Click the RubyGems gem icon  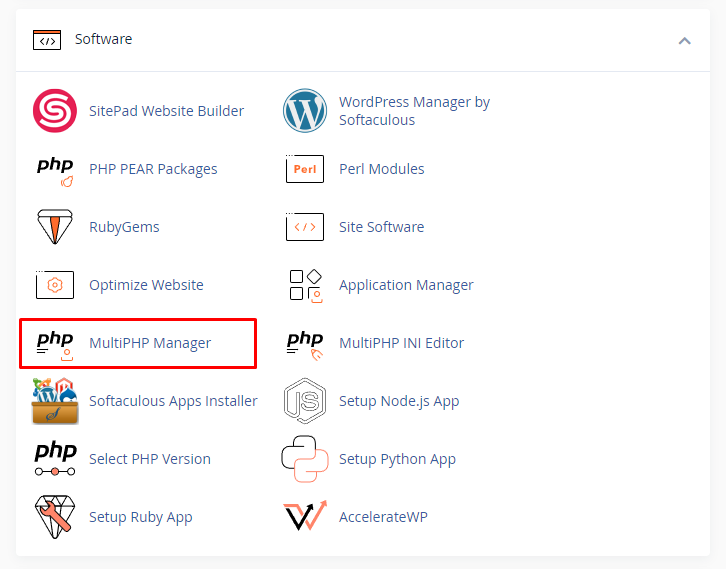tap(55, 227)
